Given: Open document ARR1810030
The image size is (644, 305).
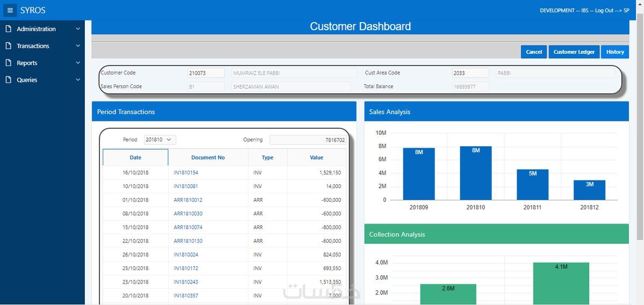Looking at the screenshot, I should pos(188,214).
